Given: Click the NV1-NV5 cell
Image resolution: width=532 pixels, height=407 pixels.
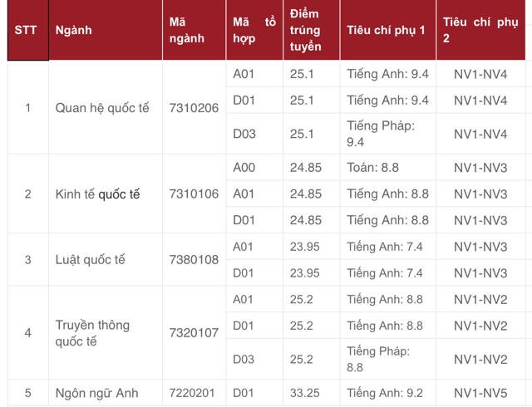Looking at the screenshot, I should pyautogui.click(x=480, y=393).
